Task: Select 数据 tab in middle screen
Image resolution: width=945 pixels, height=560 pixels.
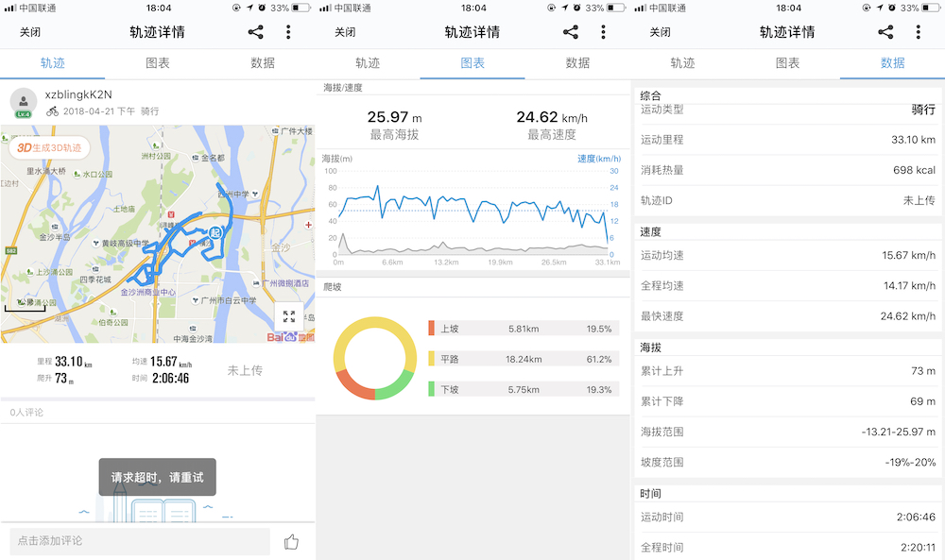Action: coord(577,63)
